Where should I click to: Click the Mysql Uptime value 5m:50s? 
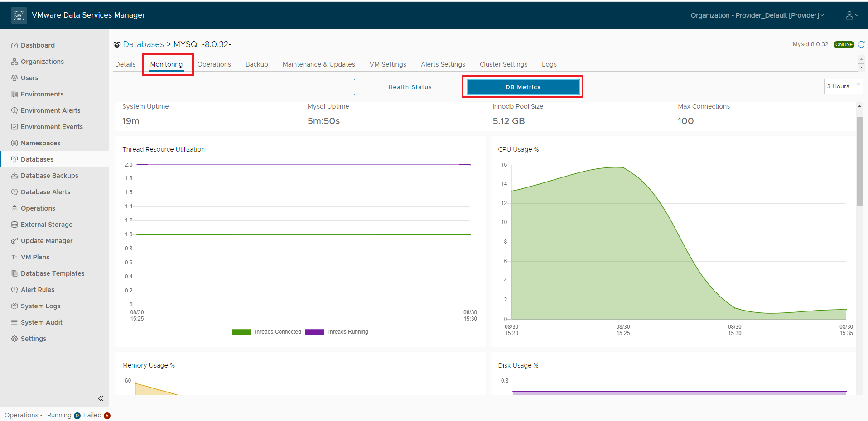(323, 121)
